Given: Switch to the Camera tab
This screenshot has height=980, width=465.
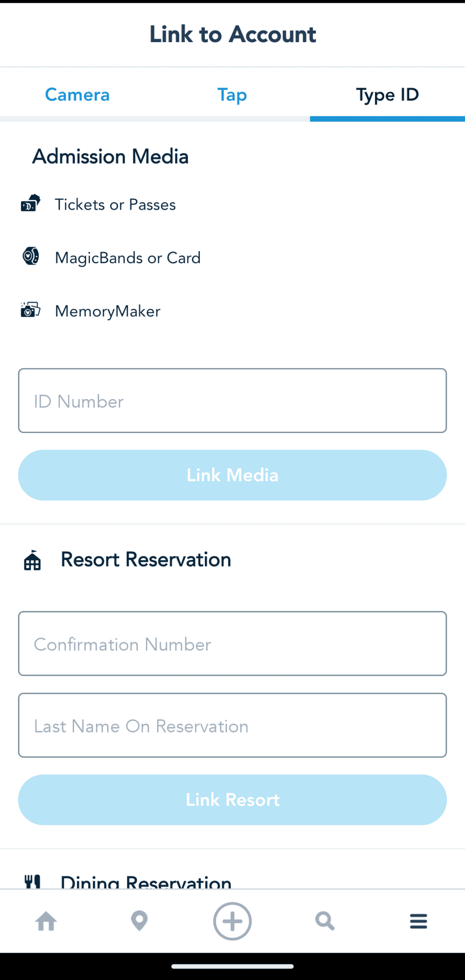Looking at the screenshot, I should click(77, 95).
